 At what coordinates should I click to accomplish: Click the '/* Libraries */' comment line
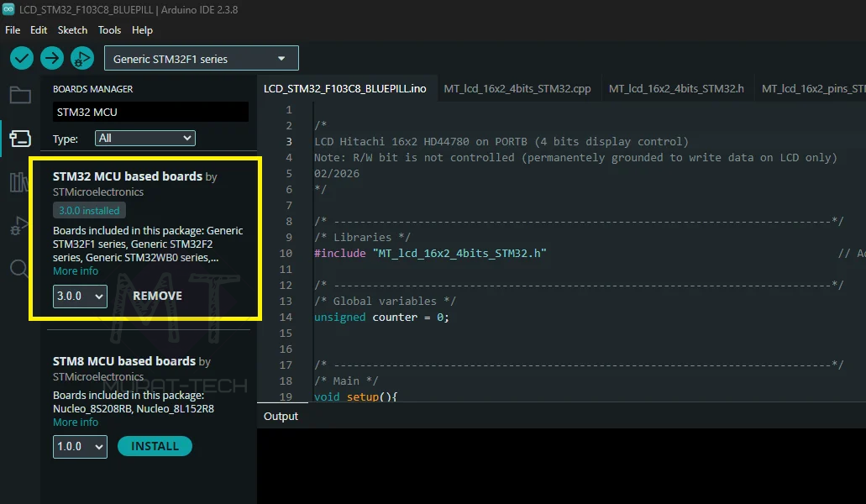click(x=362, y=238)
